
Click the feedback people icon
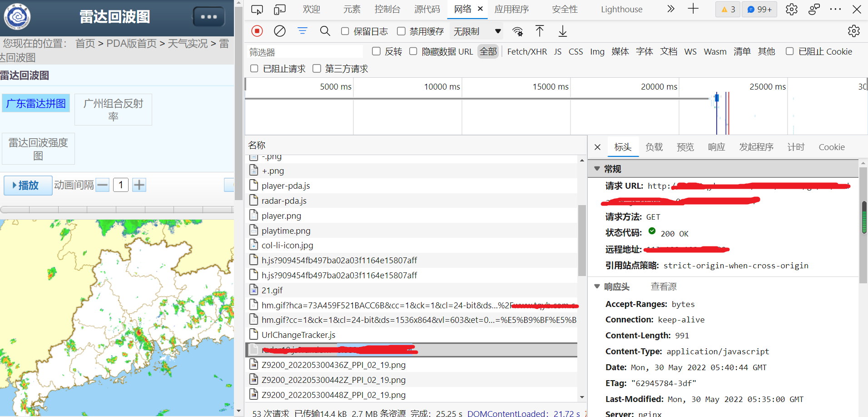coord(814,9)
